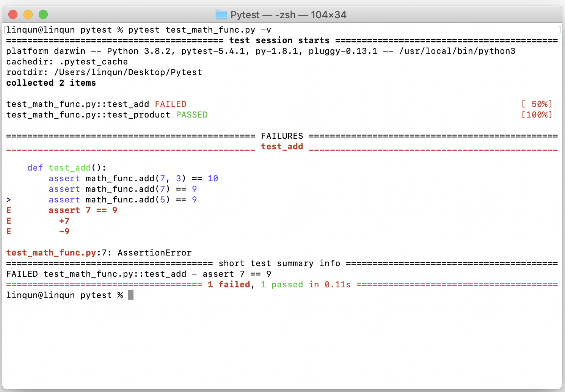Click the cachedir .pytest_cache text
The image size is (565, 392).
tap(67, 61)
